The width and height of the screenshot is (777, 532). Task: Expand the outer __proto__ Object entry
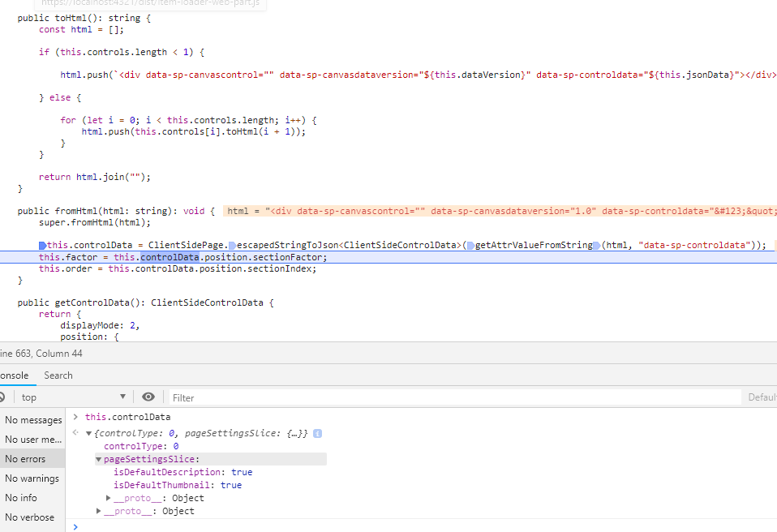(x=98, y=511)
